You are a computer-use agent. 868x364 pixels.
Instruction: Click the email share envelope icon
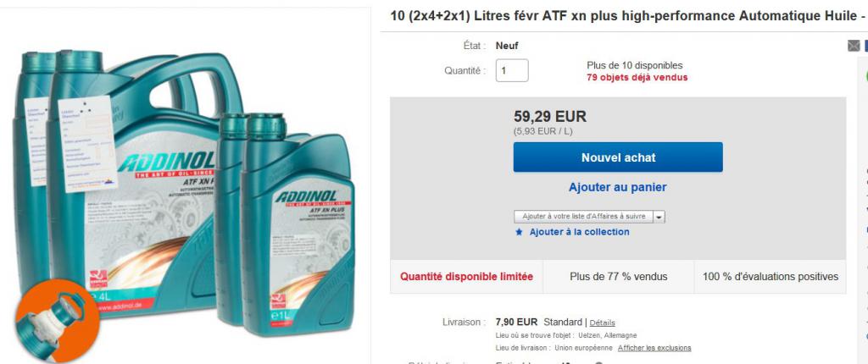tap(854, 46)
